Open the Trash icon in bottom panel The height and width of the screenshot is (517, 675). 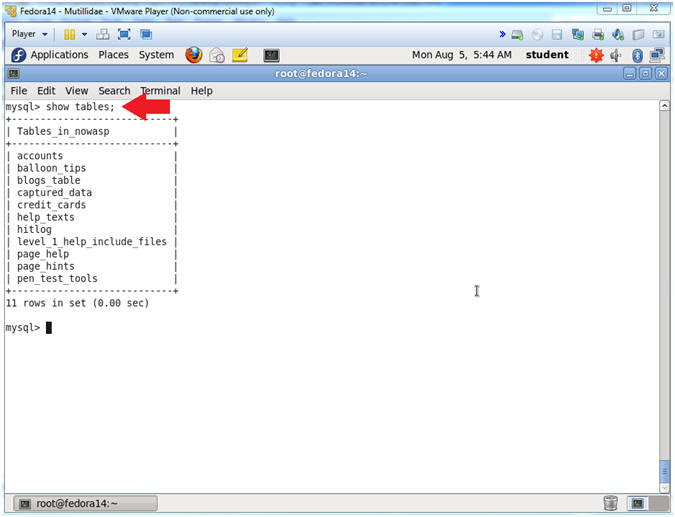[x=610, y=503]
